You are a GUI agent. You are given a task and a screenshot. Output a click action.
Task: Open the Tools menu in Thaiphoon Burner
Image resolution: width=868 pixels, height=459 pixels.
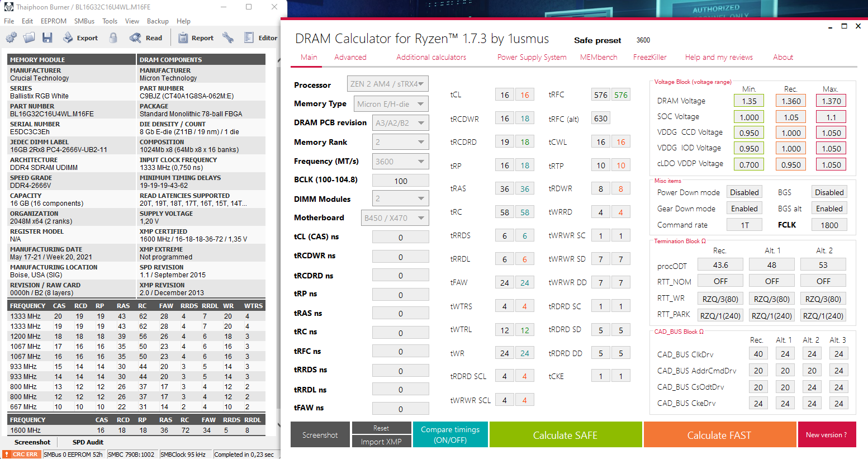[x=110, y=21]
